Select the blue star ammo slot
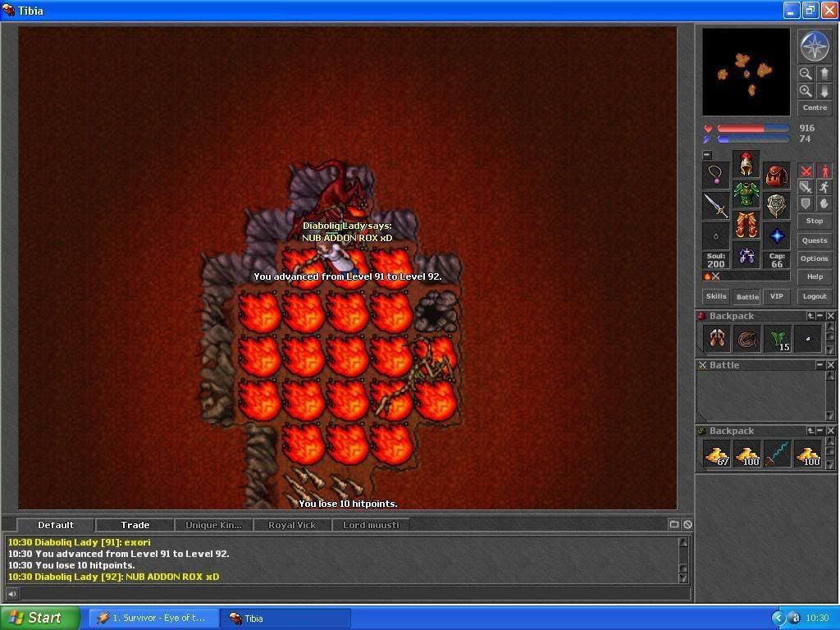840x630 pixels. (x=776, y=235)
